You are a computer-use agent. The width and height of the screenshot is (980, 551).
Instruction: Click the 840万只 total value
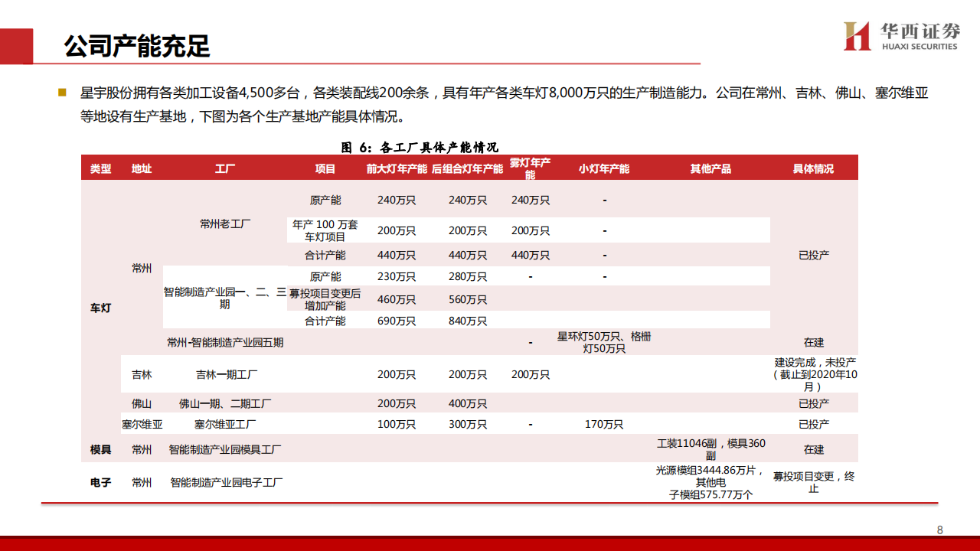467,321
